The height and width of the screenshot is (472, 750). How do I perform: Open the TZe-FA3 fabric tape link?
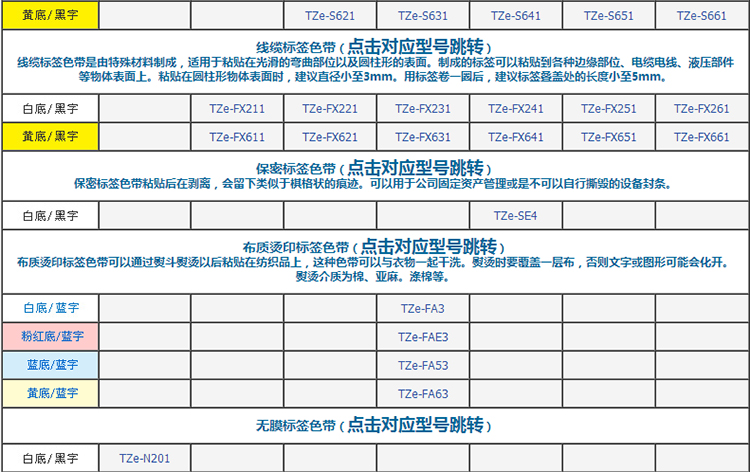coord(423,308)
